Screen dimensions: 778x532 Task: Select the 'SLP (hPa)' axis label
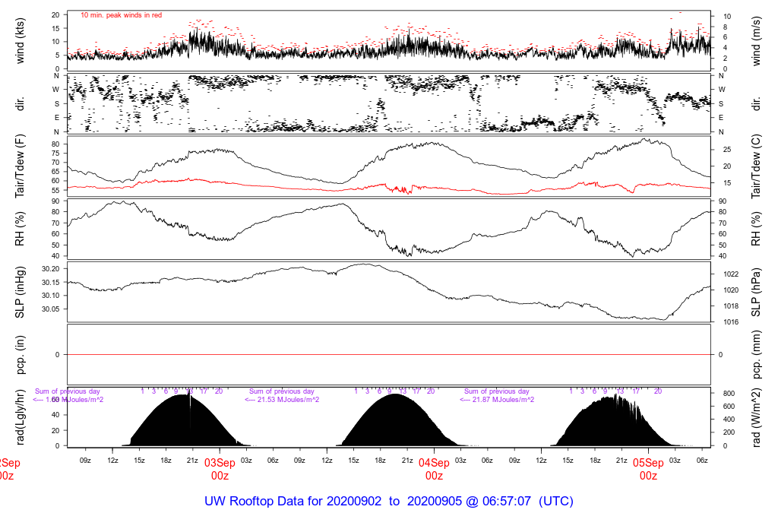[756, 293]
